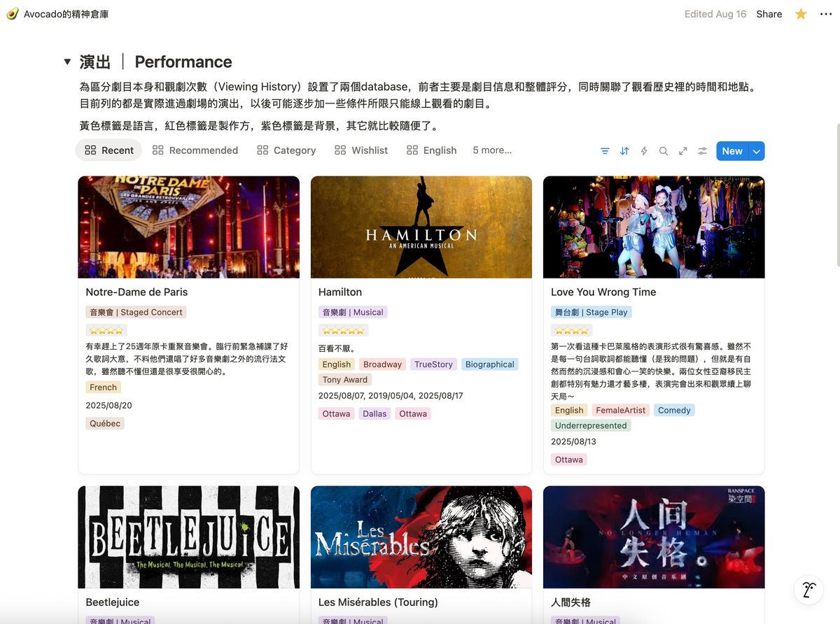840x624 pixels.
Task: Click the French language tag
Action: pos(104,387)
